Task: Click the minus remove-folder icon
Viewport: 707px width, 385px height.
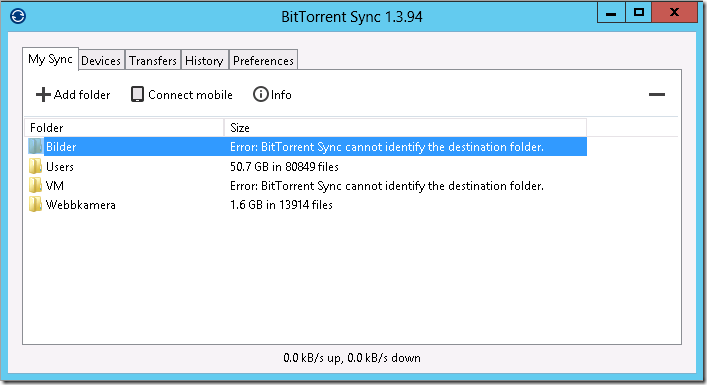Action: pos(656,95)
